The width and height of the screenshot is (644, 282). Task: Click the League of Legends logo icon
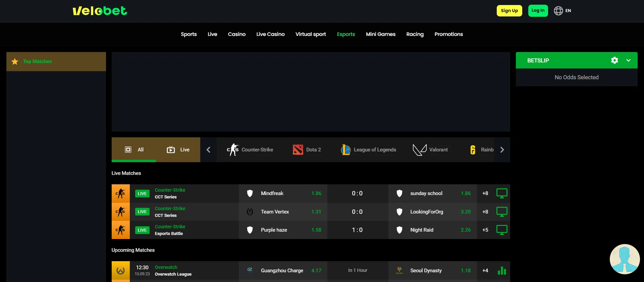pos(345,150)
